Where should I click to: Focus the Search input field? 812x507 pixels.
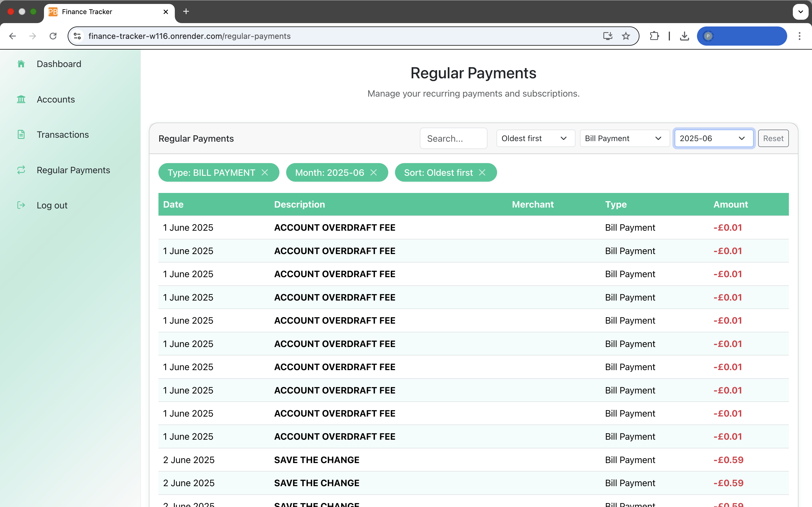453,139
